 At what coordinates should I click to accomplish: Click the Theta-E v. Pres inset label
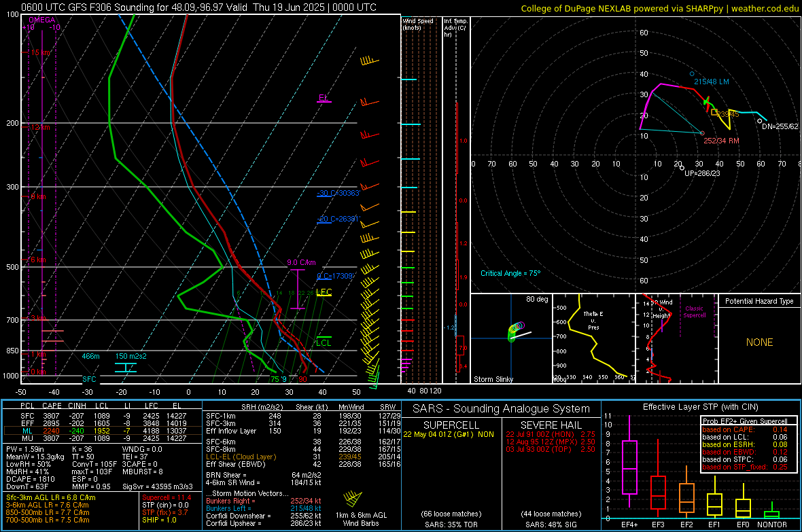(593, 320)
